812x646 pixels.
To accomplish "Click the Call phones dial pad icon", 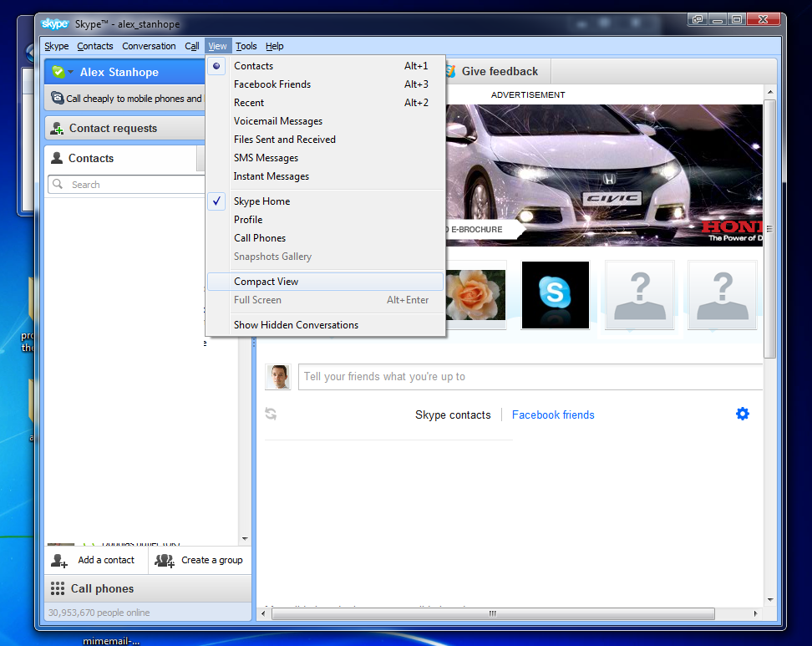I will coord(58,588).
